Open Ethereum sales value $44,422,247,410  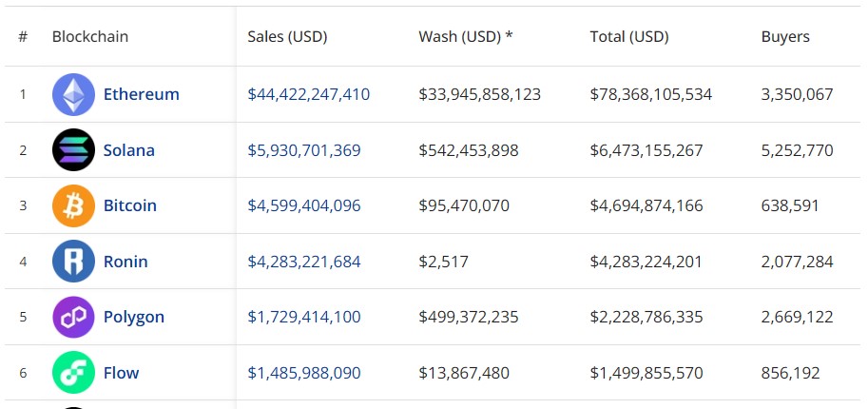click(x=308, y=94)
